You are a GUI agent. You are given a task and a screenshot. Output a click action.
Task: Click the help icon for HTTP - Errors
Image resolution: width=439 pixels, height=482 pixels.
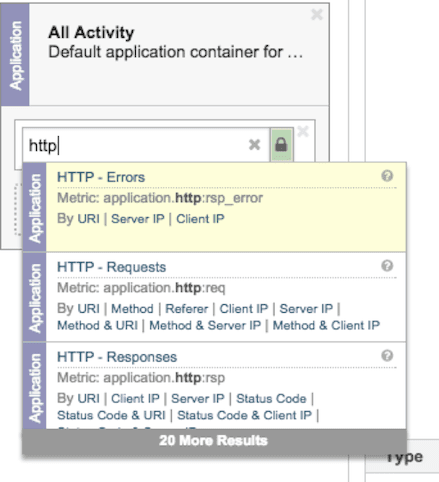click(387, 176)
